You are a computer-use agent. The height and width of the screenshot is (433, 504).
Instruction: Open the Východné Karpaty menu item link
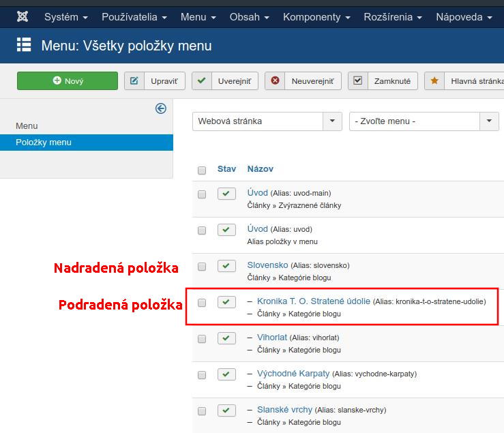pos(293,374)
